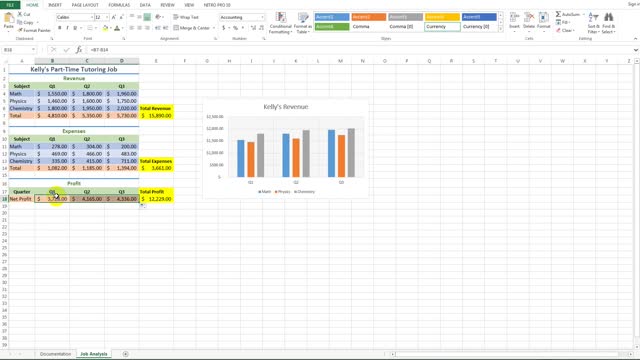Activate the Format Painter brush
Image resolution: width=640 pixels, height=360 pixels.
click(20, 30)
